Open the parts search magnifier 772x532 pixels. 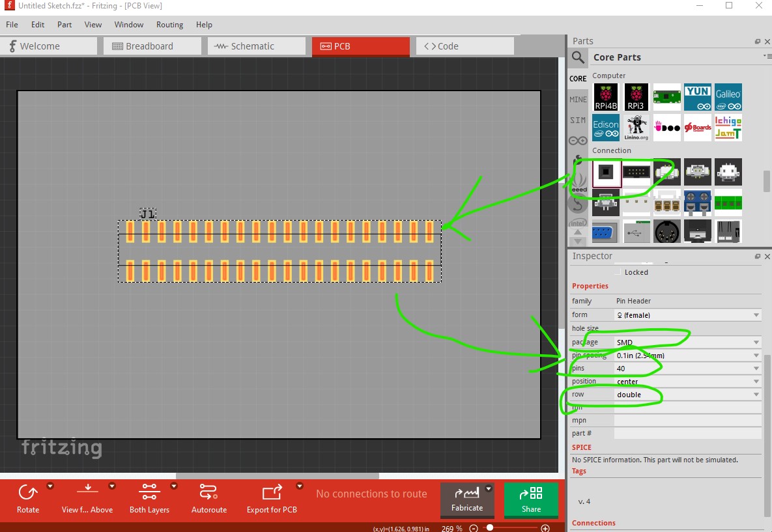[578, 58]
